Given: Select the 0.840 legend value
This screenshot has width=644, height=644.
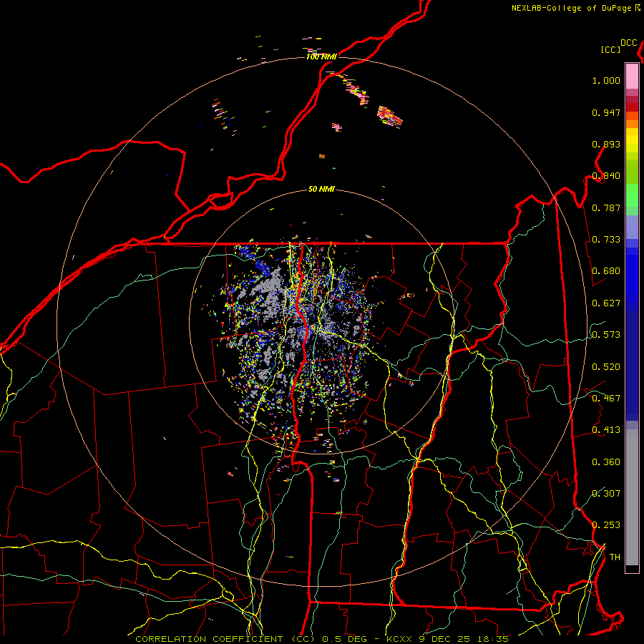Looking at the screenshot, I should click(606, 176).
